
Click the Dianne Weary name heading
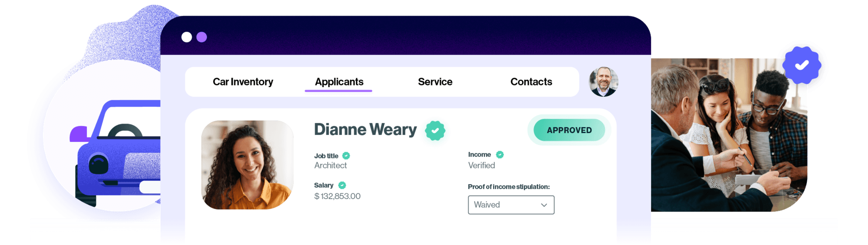[x=365, y=130]
